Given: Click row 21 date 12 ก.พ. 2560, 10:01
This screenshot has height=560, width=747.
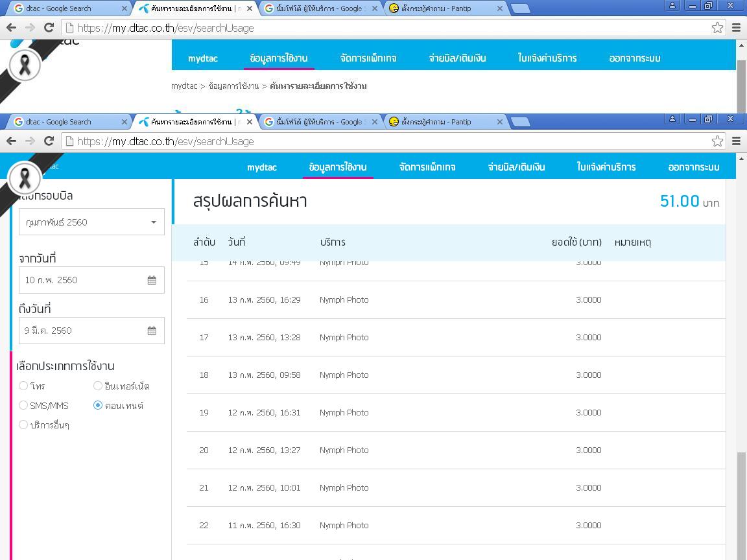Looking at the screenshot, I should coord(264,487).
